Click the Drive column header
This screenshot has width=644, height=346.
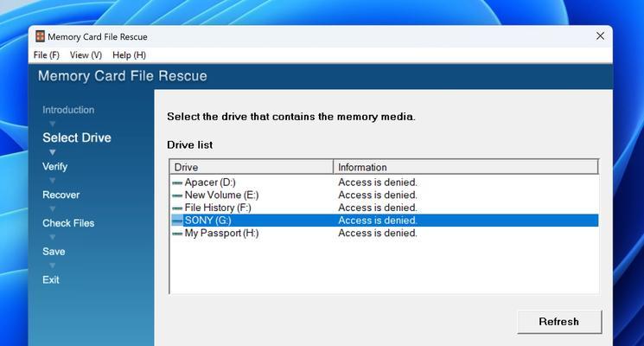[x=252, y=167]
